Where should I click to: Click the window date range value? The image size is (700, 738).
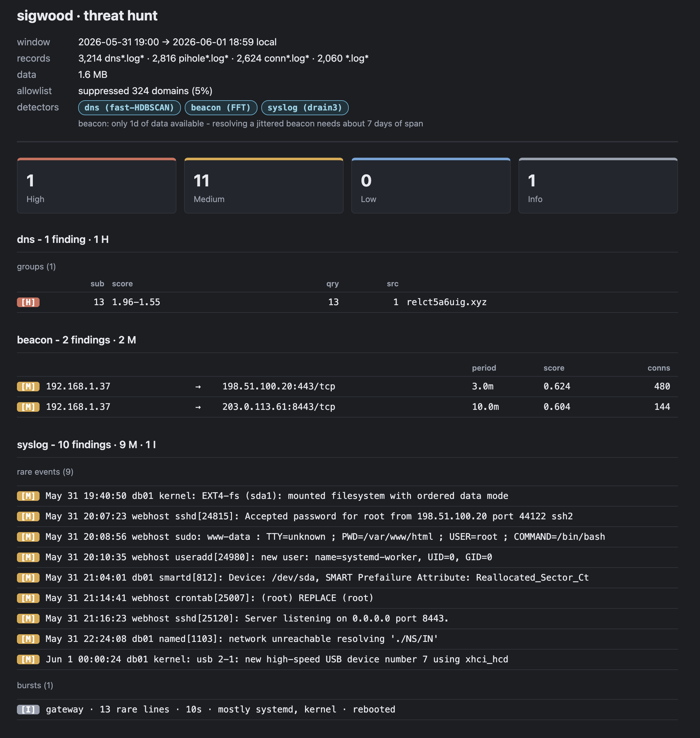[177, 42]
